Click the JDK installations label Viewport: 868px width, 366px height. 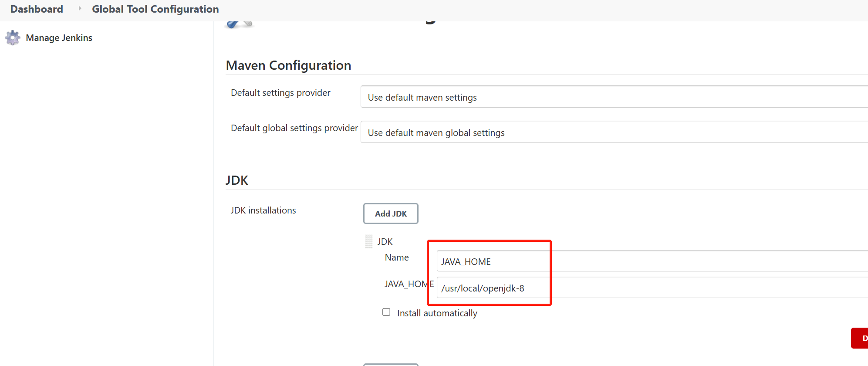coord(263,210)
